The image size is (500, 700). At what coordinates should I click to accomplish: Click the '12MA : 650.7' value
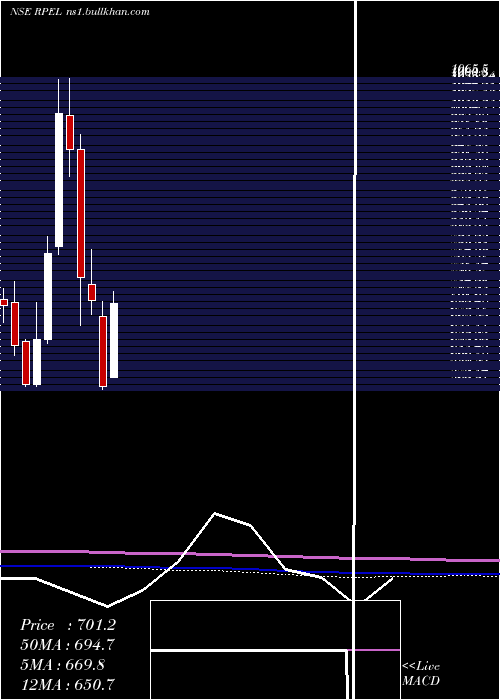click(67, 684)
